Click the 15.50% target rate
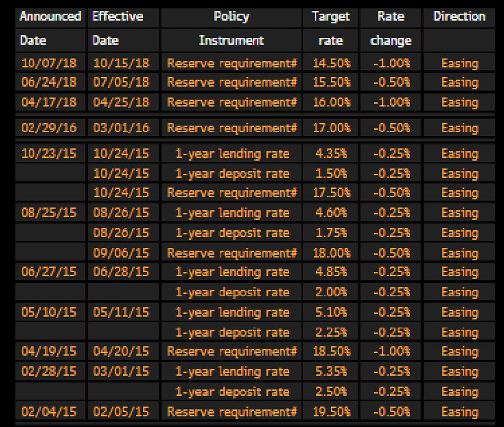Image resolution: width=504 pixels, height=427 pixels. point(331,82)
